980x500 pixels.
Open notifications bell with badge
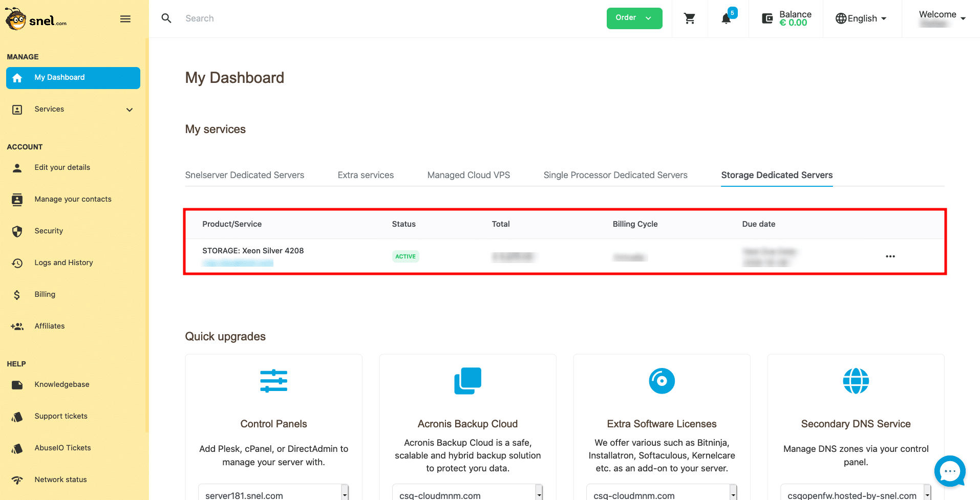click(x=726, y=19)
